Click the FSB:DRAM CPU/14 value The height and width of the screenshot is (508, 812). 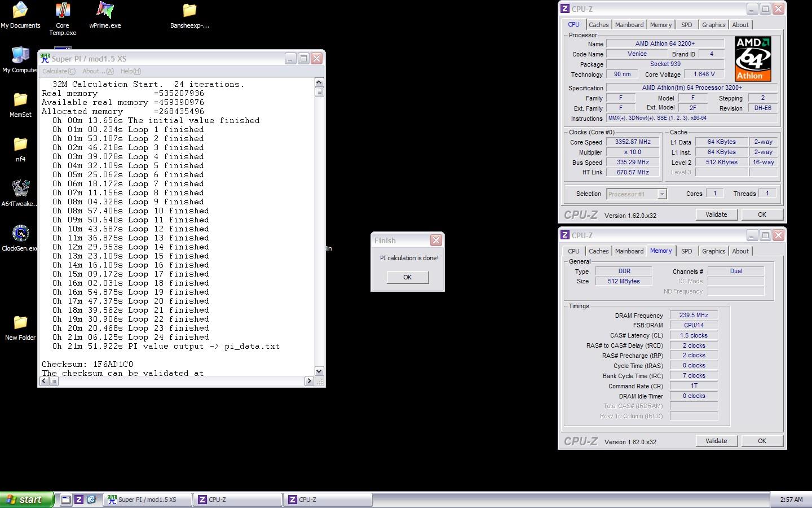(x=694, y=325)
